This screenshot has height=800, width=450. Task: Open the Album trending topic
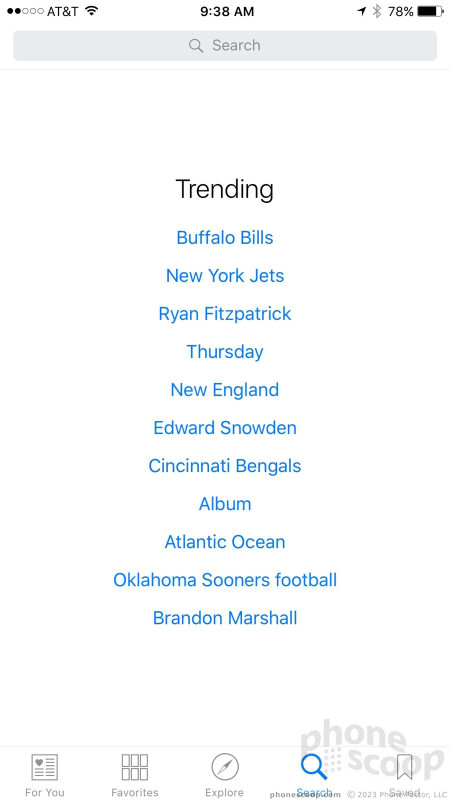(225, 504)
